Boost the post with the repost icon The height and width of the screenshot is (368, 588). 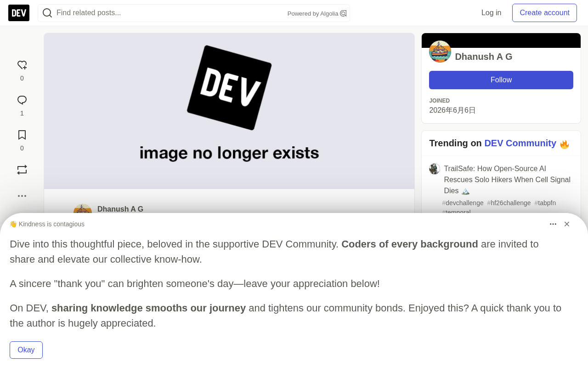pyautogui.click(x=22, y=170)
